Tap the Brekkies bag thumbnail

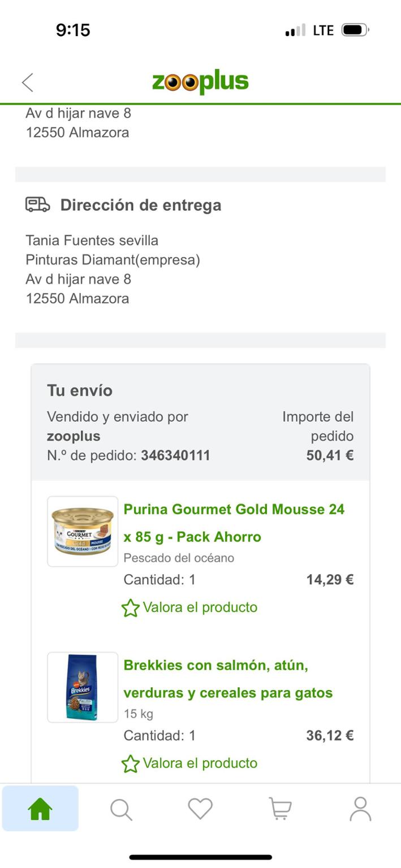[x=83, y=687]
